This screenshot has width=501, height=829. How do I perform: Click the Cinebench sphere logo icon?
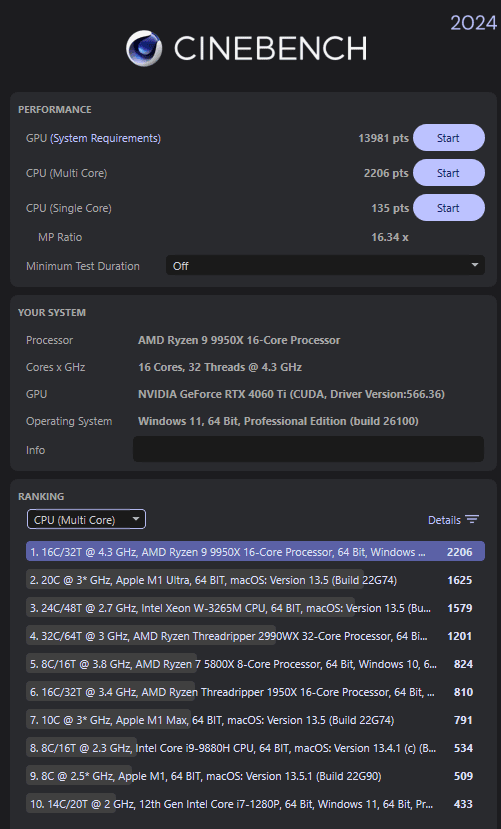click(144, 49)
